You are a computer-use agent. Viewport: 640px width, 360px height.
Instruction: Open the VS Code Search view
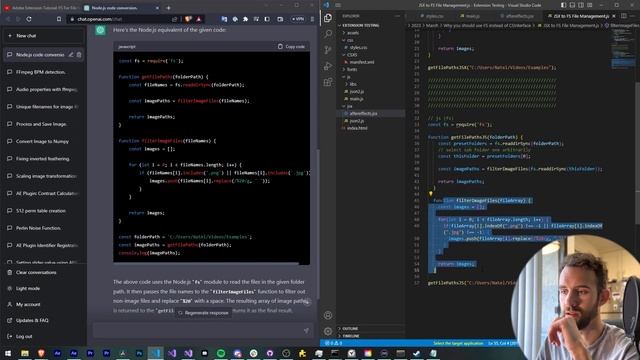coord(328,34)
